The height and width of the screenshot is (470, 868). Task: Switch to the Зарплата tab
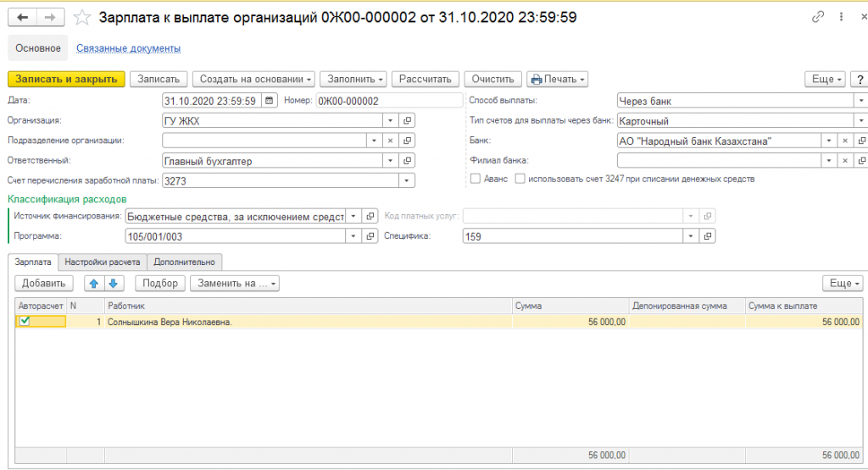(x=33, y=262)
